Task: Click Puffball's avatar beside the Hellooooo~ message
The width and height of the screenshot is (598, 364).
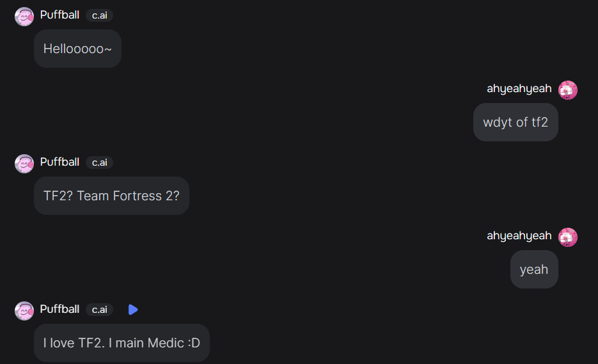Action: (x=24, y=17)
